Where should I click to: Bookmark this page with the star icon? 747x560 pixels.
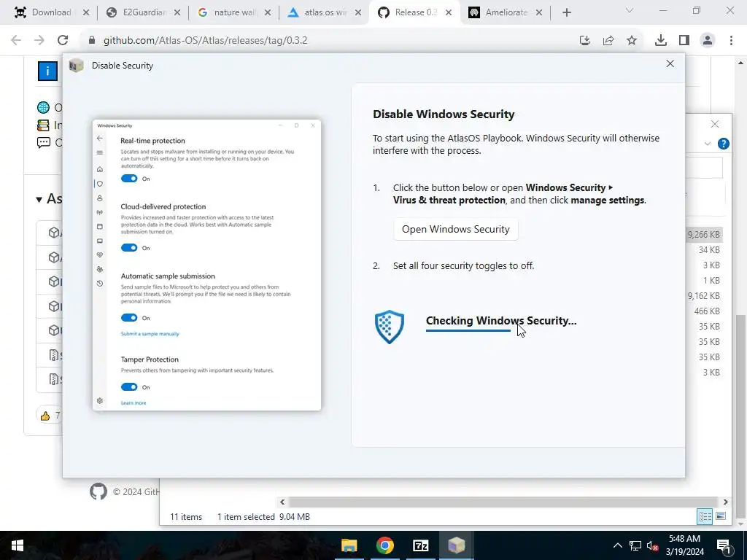[632, 41]
